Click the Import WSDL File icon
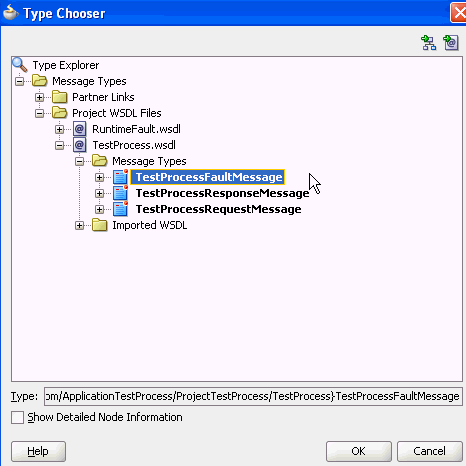 point(451,43)
